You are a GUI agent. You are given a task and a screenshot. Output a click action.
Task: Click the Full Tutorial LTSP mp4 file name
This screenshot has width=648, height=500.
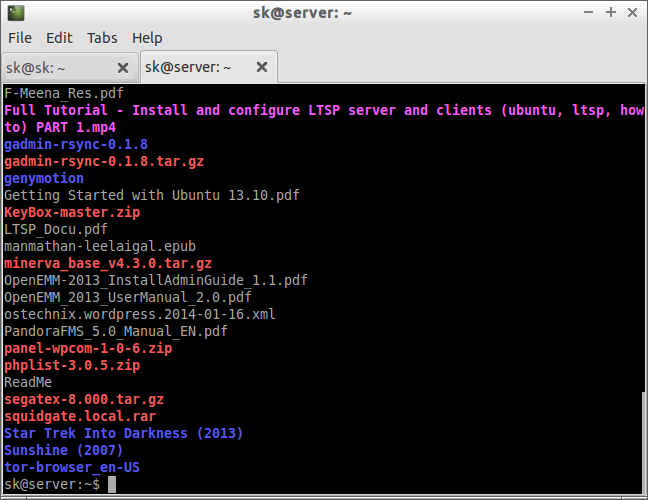coord(324,119)
